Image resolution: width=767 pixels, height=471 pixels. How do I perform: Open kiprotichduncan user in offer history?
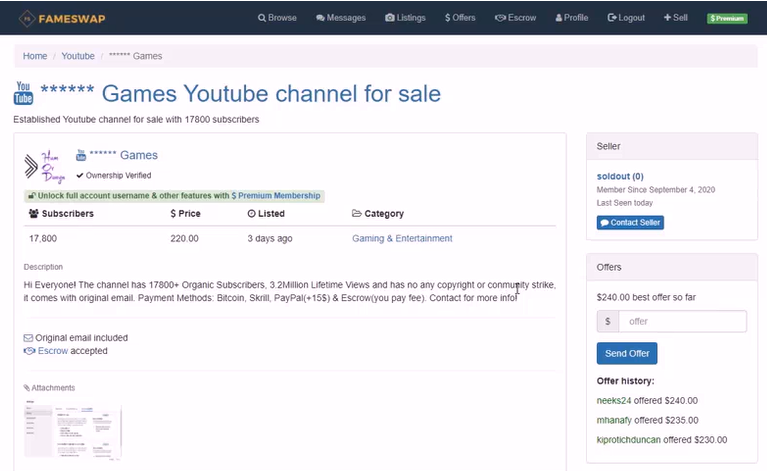pyautogui.click(x=629, y=440)
